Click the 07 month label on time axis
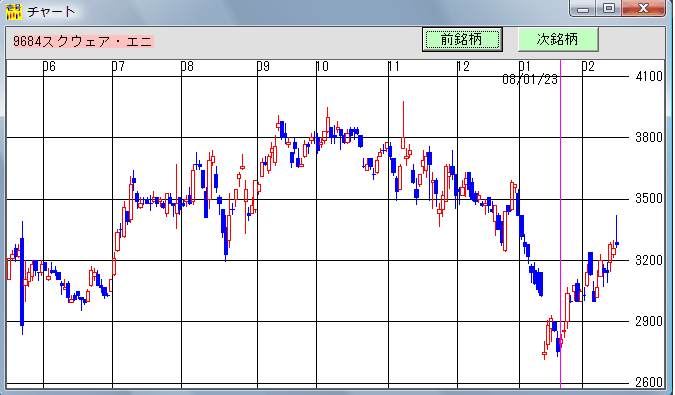675x395 pixels. [118, 66]
